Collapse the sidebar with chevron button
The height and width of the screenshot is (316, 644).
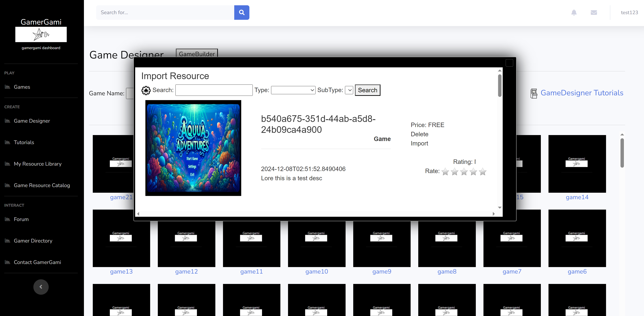pyautogui.click(x=41, y=287)
